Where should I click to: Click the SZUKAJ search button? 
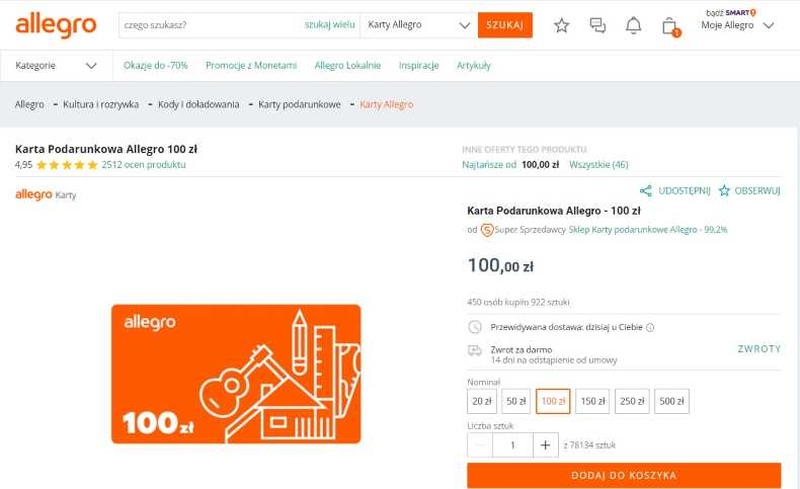(505, 25)
